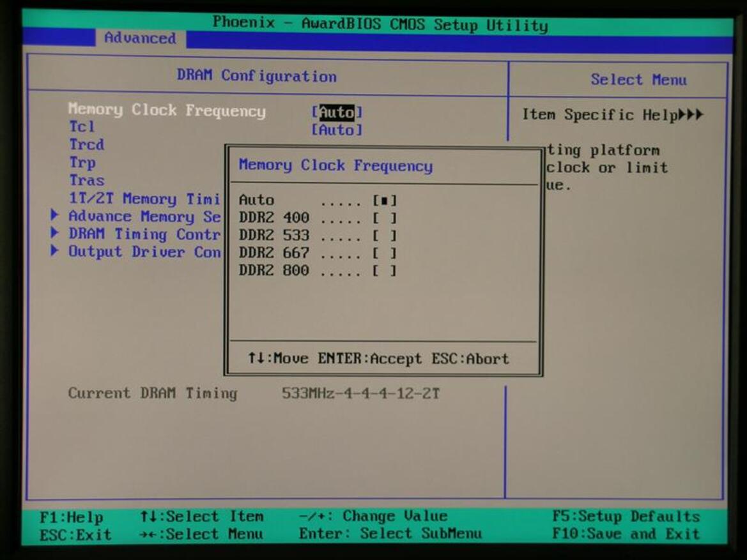Click the Item Specific Help text
Screen dimensions: 747x560
tap(613, 115)
